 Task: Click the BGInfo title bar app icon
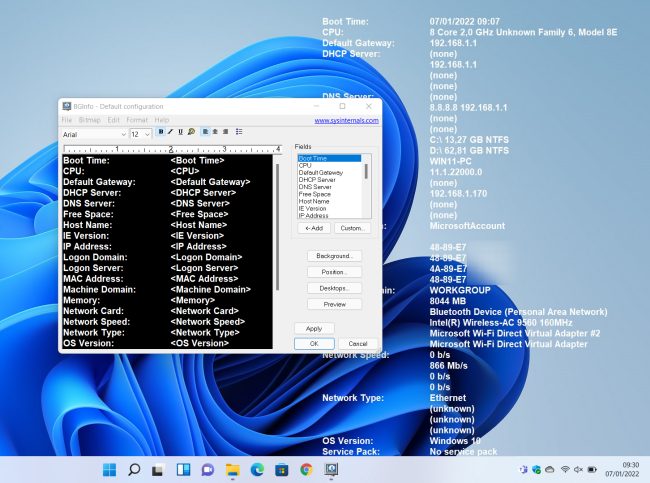click(x=67, y=106)
